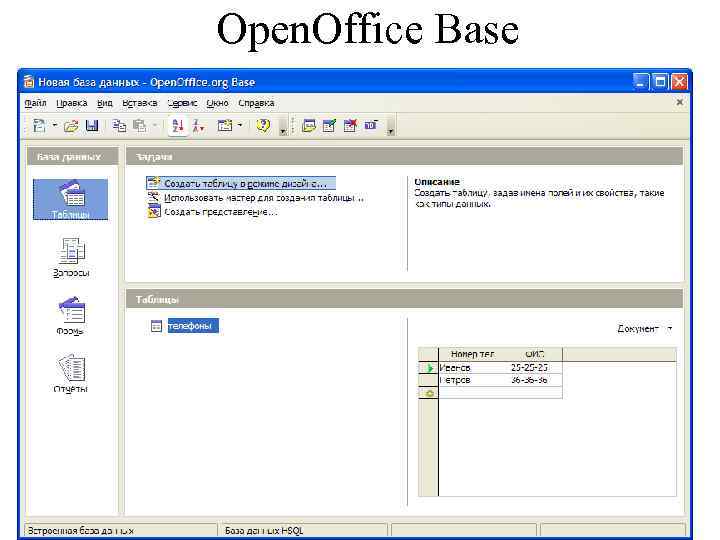The width and height of the screenshot is (720, 540).
Task: Open the Form icon dropdown arrow
Action: point(240,125)
